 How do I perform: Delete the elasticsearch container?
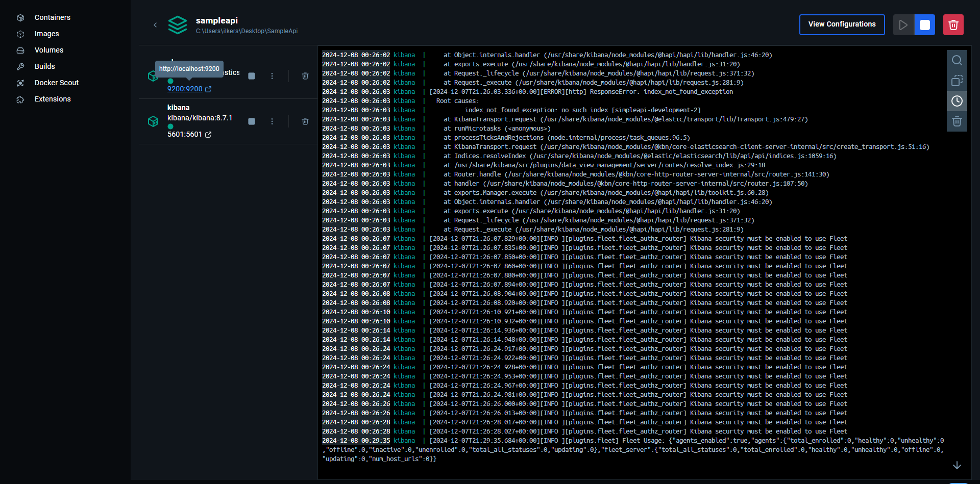[305, 76]
